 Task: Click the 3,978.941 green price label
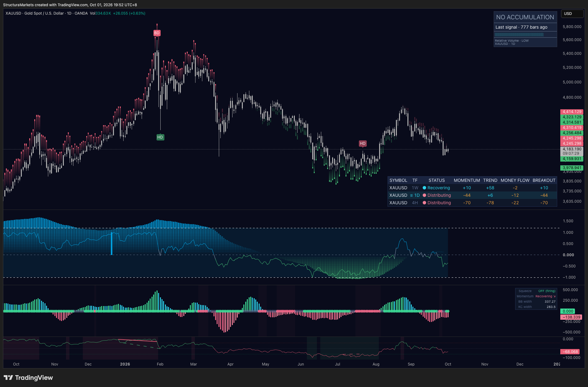pyautogui.click(x=572, y=168)
